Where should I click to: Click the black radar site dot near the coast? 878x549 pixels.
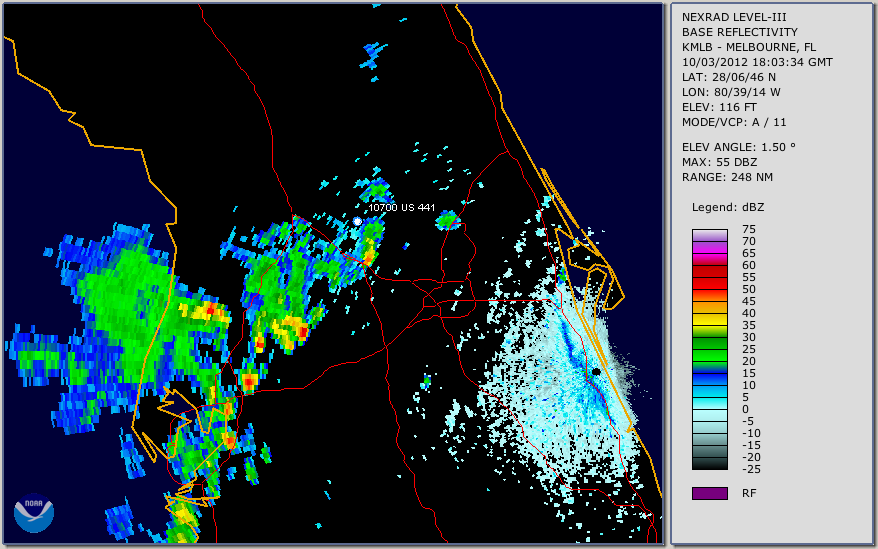pos(596,372)
